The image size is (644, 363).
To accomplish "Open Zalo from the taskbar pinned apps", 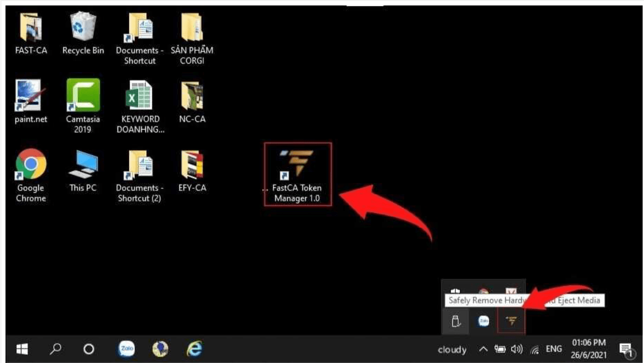I will (x=127, y=349).
